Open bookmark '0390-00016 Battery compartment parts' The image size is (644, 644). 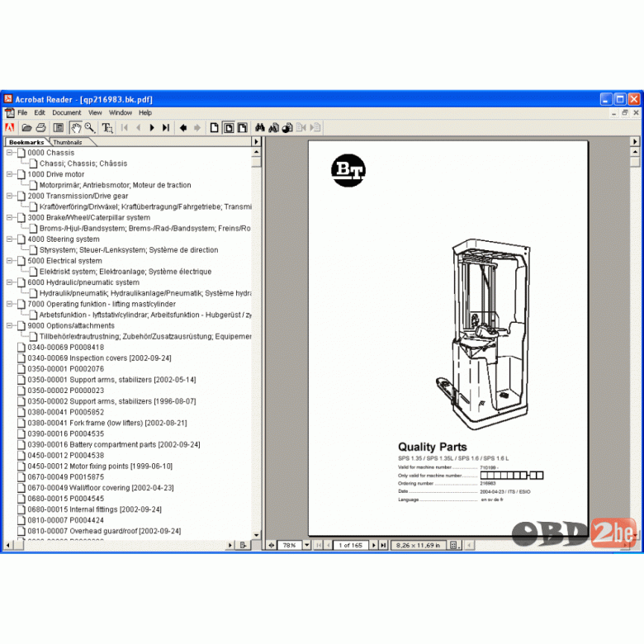[x=114, y=445]
